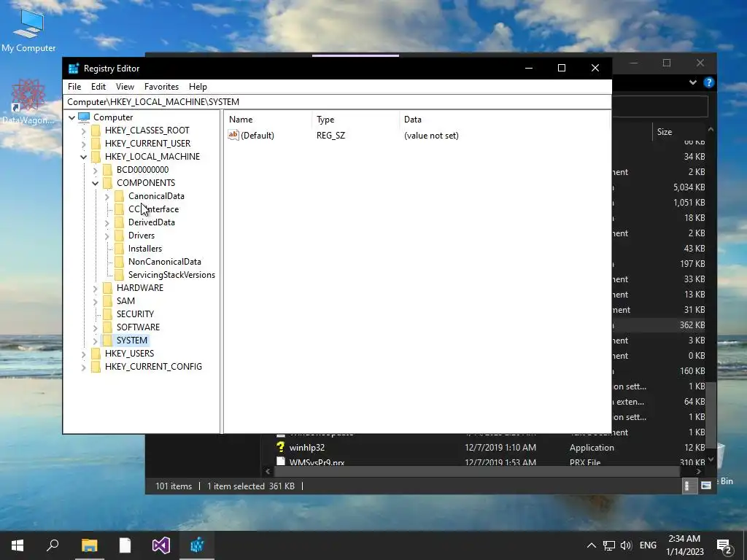Expand the HKEY_CURRENT_CONFIG chevron
The width and height of the screenshot is (747, 560).
point(83,367)
